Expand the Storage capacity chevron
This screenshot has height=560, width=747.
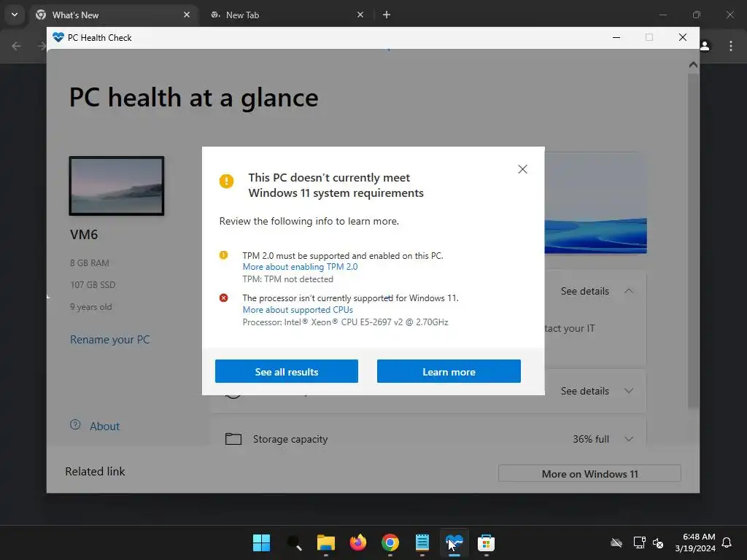629,439
